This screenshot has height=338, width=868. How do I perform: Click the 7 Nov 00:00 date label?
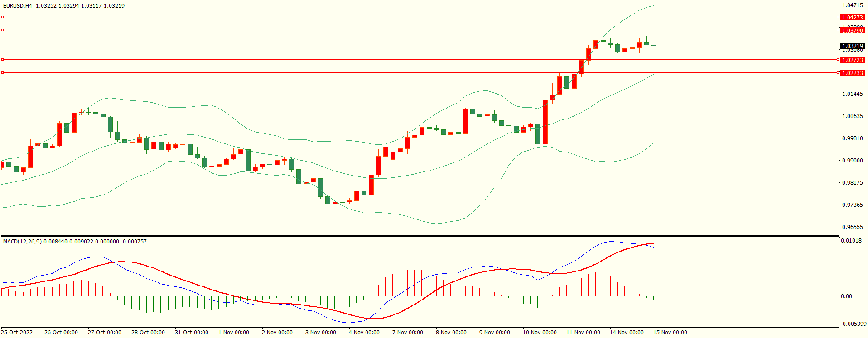point(408,333)
